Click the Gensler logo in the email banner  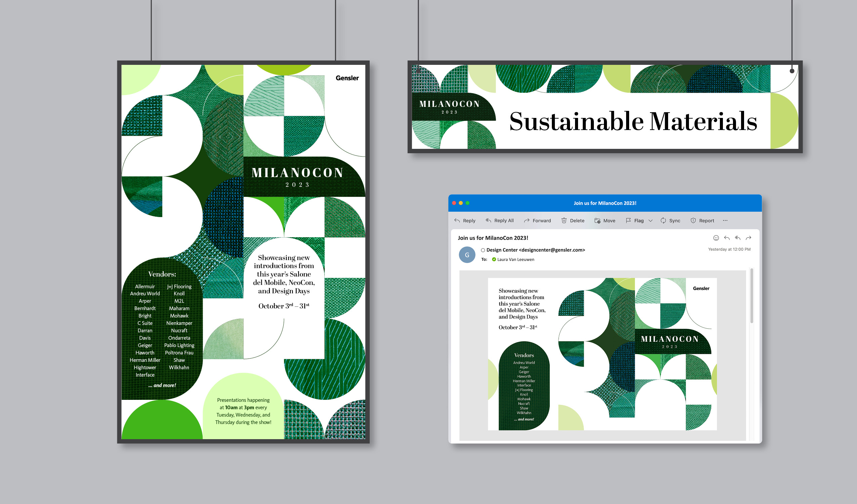701,288
